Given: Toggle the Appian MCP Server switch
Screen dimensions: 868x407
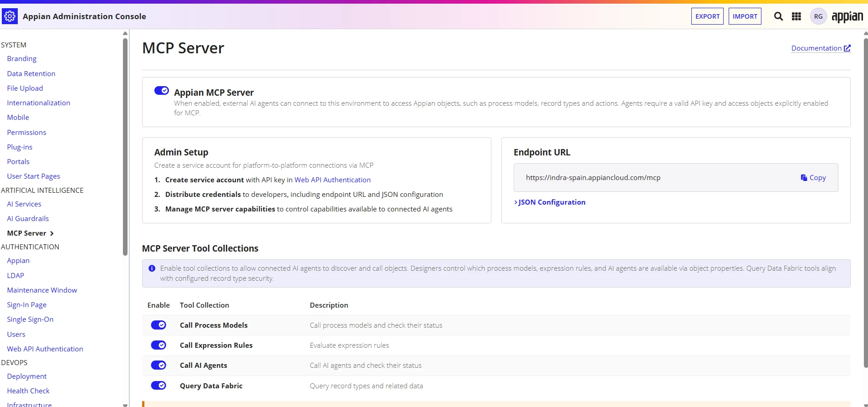Looking at the screenshot, I should 162,91.
